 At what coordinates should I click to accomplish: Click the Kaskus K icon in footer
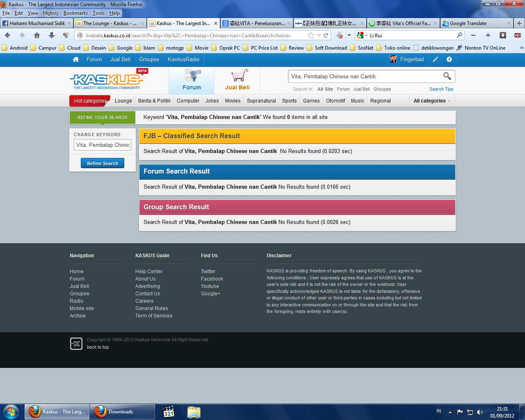tap(76, 344)
